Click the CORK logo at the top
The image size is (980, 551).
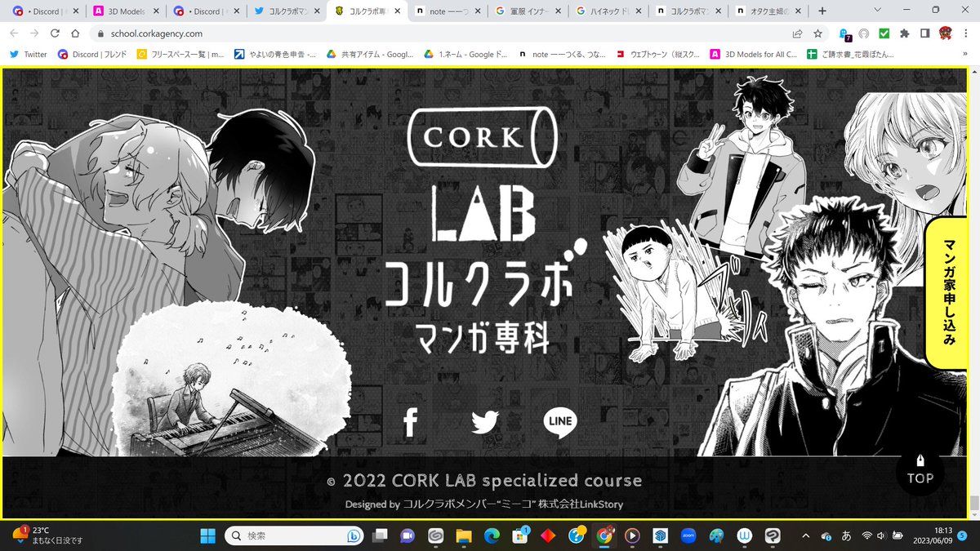click(x=482, y=139)
